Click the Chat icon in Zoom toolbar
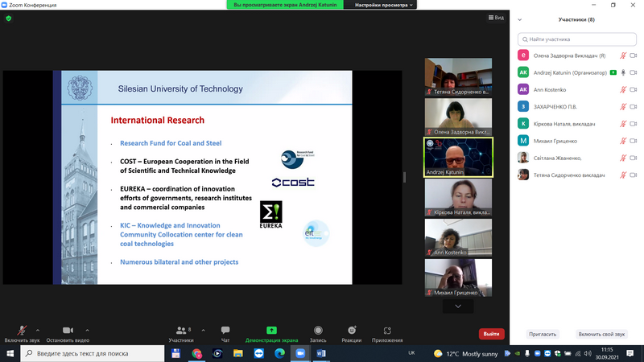 tap(225, 331)
